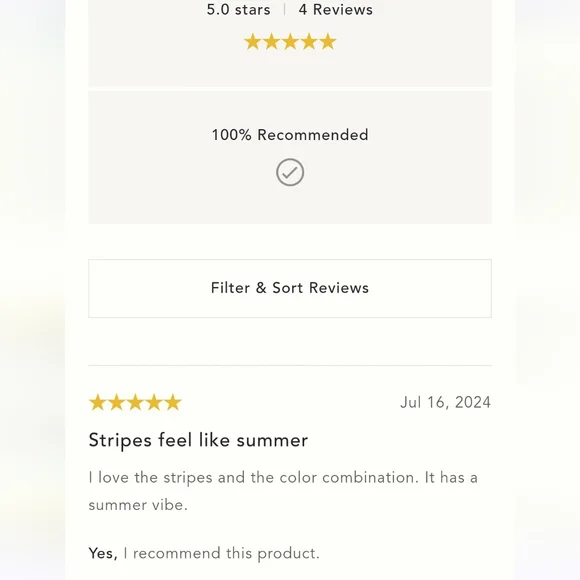The width and height of the screenshot is (580, 580).
Task: Click the star rating on the Jul 16 review
Action: (135, 402)
